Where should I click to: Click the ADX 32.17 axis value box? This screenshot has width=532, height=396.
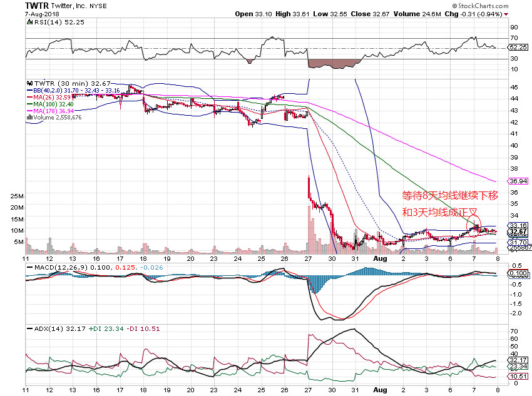click(x=518, y=360)
